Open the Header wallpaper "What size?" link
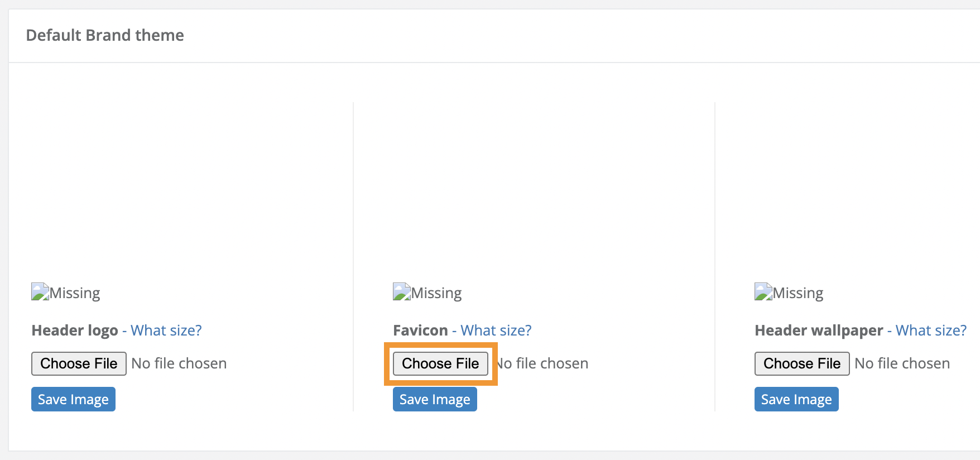Viewport: 980px width, 460px height. pos(931,330)
